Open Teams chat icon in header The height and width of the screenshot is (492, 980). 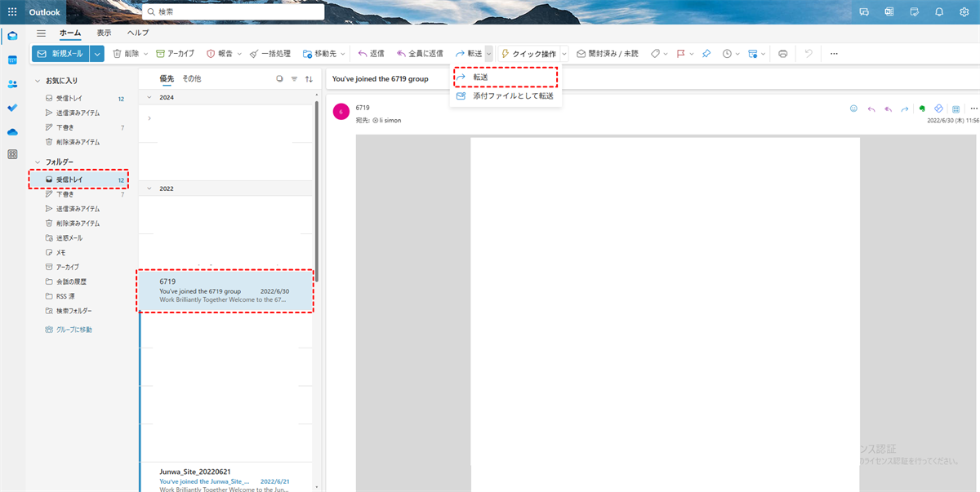click(864, 12)
